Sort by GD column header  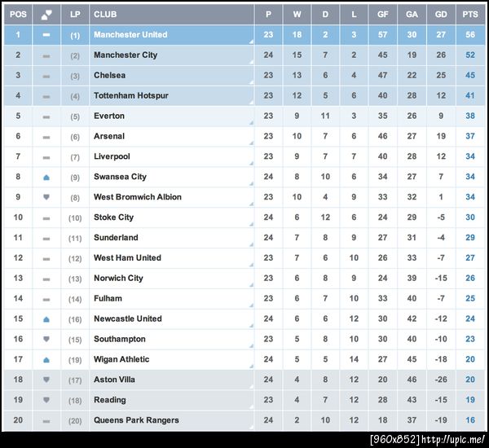(x=441, y=15)
